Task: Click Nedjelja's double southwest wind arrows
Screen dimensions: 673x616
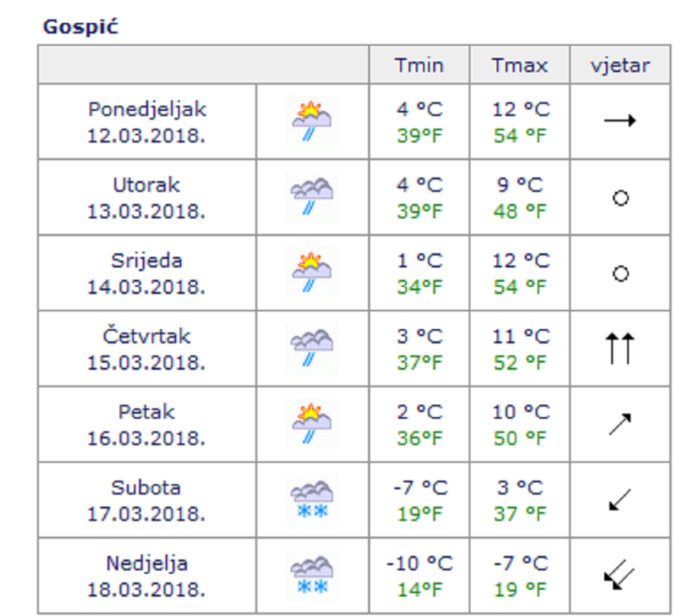Action: click(619, 576)
